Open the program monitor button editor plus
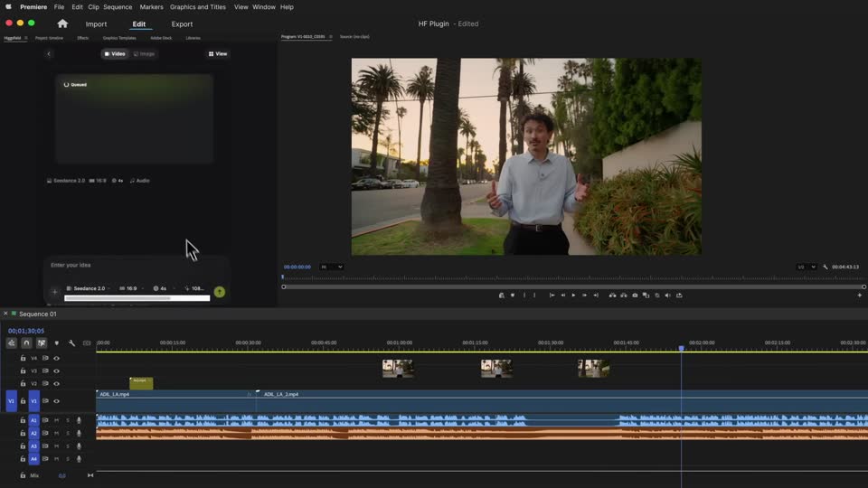The width and height of the screenshot is (868, 488). pos(859,296)
